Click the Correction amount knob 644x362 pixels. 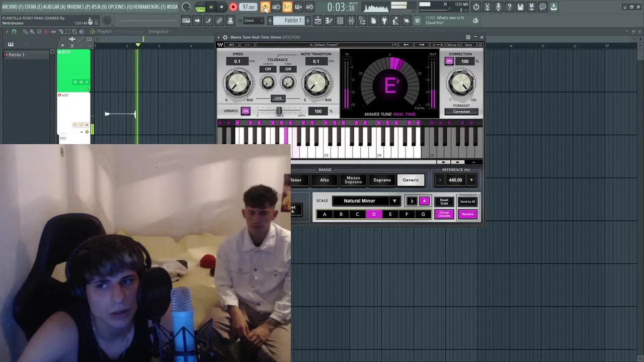point(461,82)
